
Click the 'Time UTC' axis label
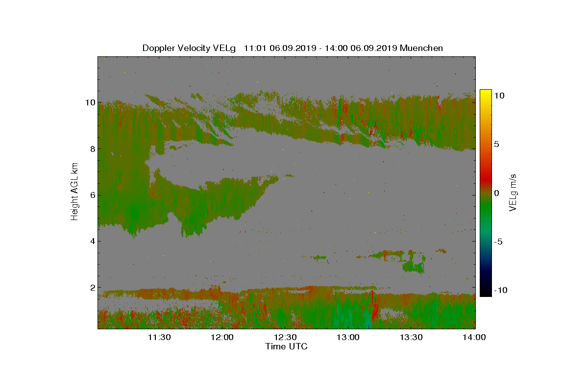286,346
